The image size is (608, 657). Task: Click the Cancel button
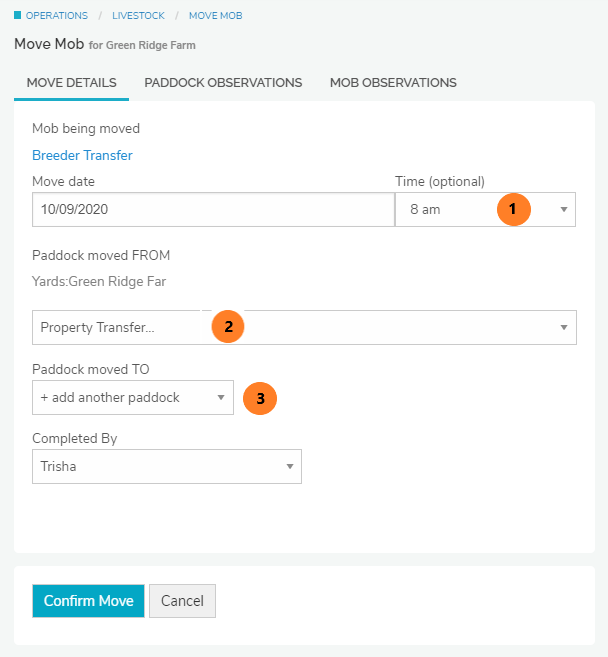click(x=182, y=601)
